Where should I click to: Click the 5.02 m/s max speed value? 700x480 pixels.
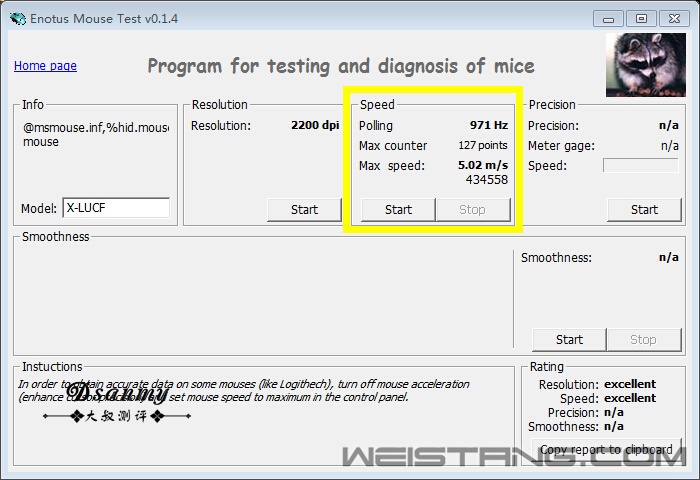[482, 165]
